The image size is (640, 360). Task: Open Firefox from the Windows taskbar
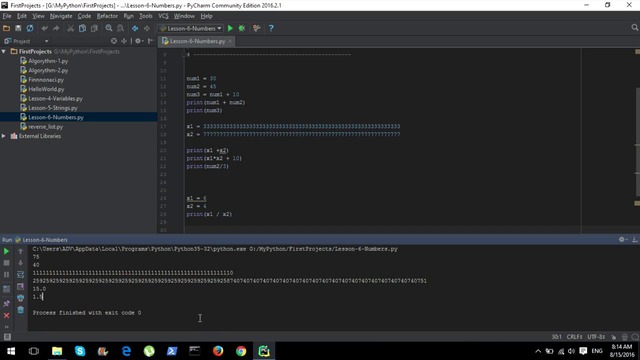tap(218, 351)
